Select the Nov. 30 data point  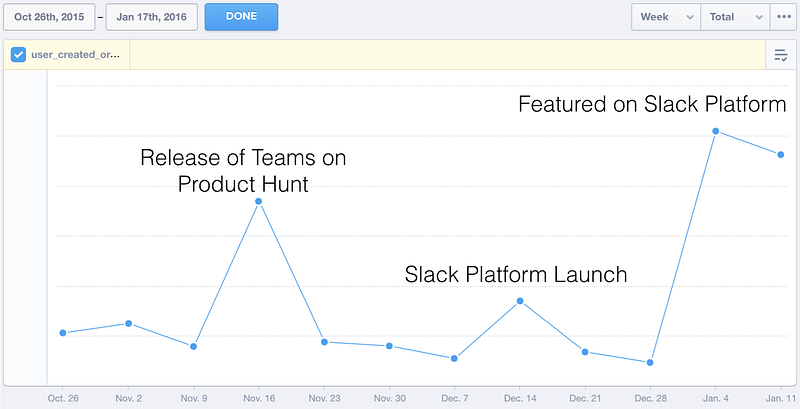pos(389,346)
